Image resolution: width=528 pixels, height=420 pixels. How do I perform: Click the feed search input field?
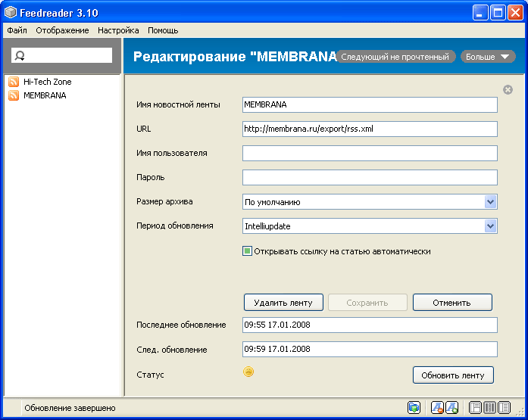(x=61, y=55)
